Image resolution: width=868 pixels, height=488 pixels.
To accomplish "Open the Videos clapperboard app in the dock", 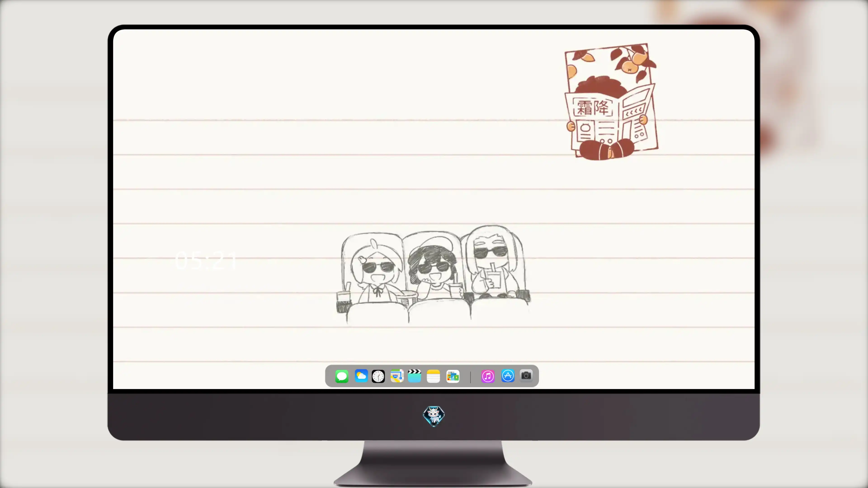I will 415,376.
